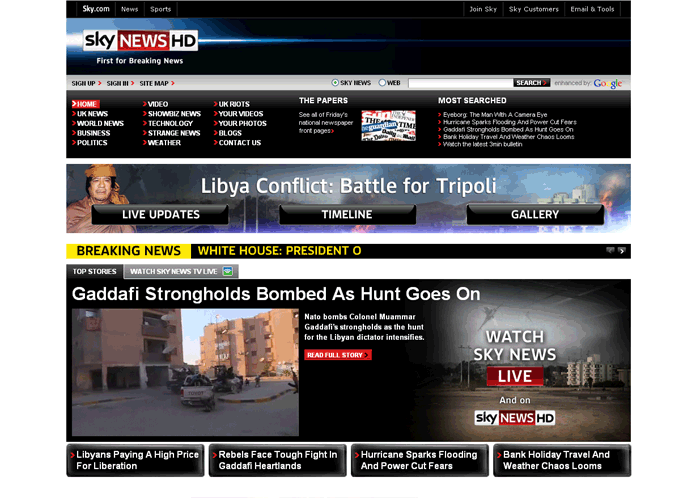The image size is (700, 498).
Task: Click the Gallery button
Action: coord(535,215)
